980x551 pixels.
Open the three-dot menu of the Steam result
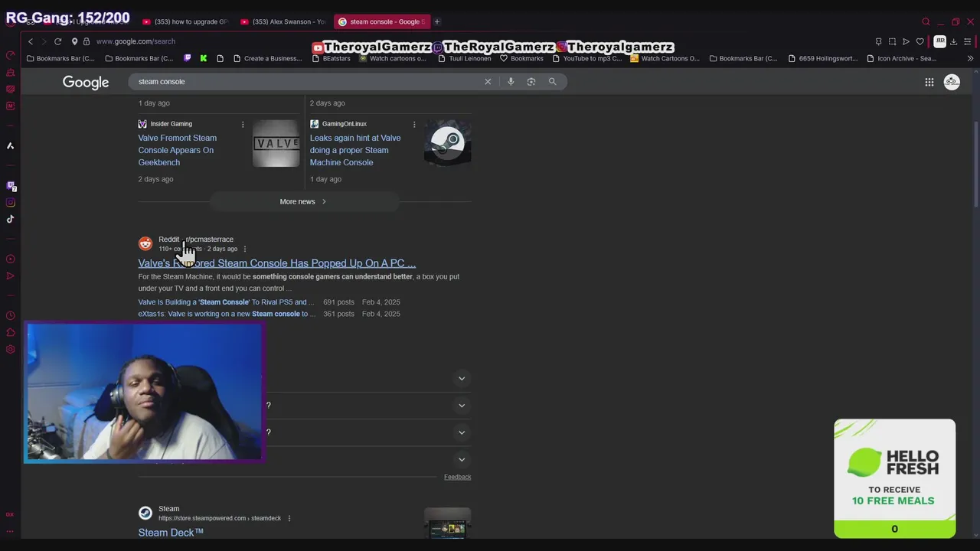289,518
